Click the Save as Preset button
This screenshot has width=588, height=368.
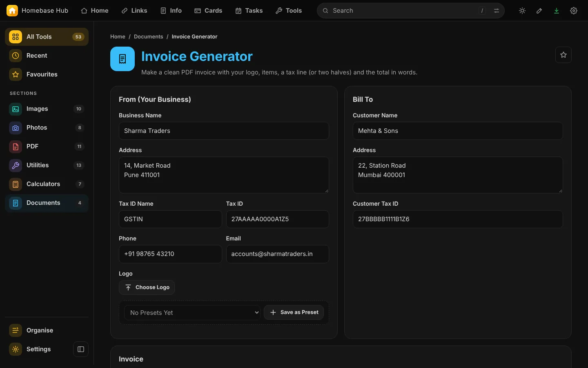pyautogui.click(x=294, y=312)
